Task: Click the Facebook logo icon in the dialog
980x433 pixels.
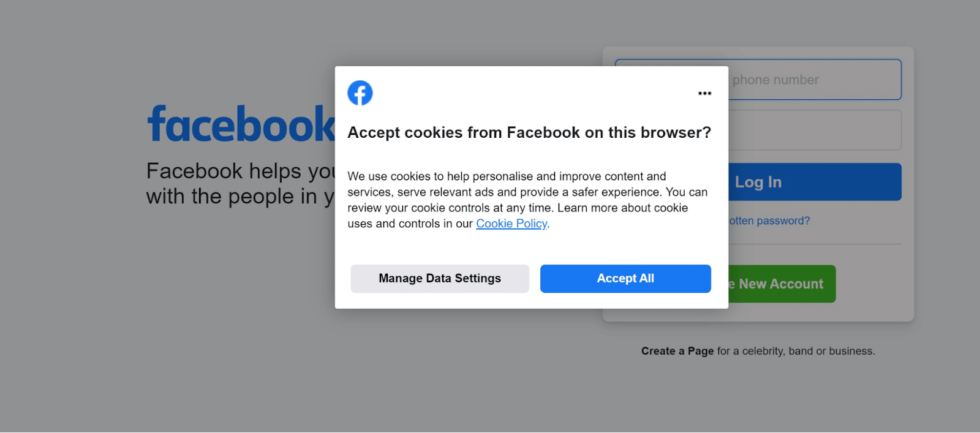Action: 360,92
